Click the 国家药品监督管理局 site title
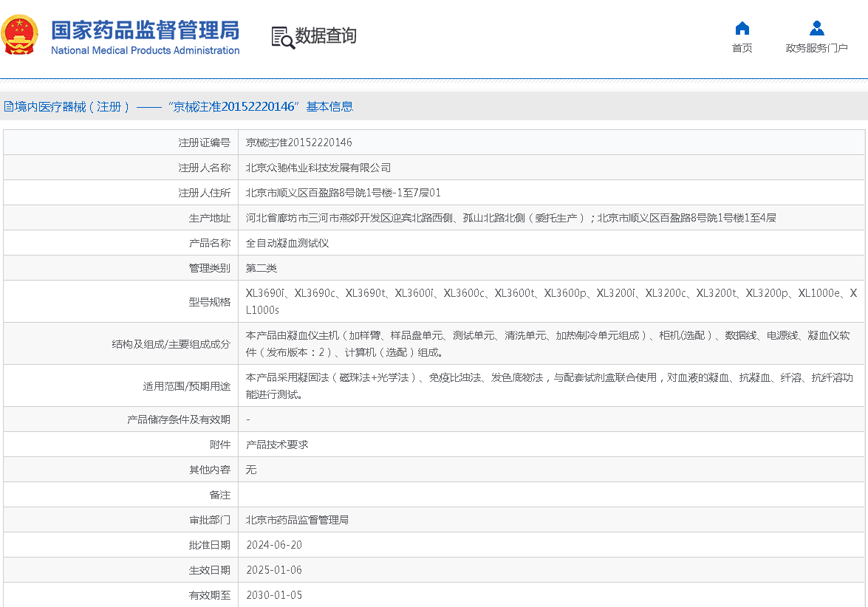868x607 pixels. (145, 30)
